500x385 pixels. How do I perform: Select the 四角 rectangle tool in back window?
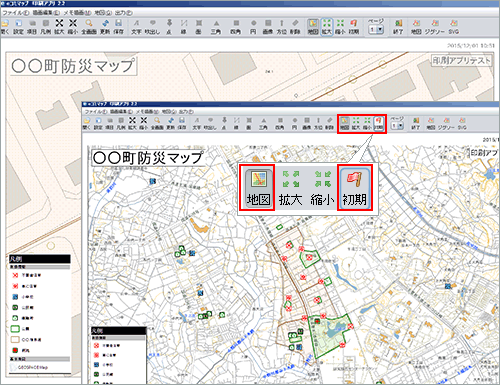point(236,27)
